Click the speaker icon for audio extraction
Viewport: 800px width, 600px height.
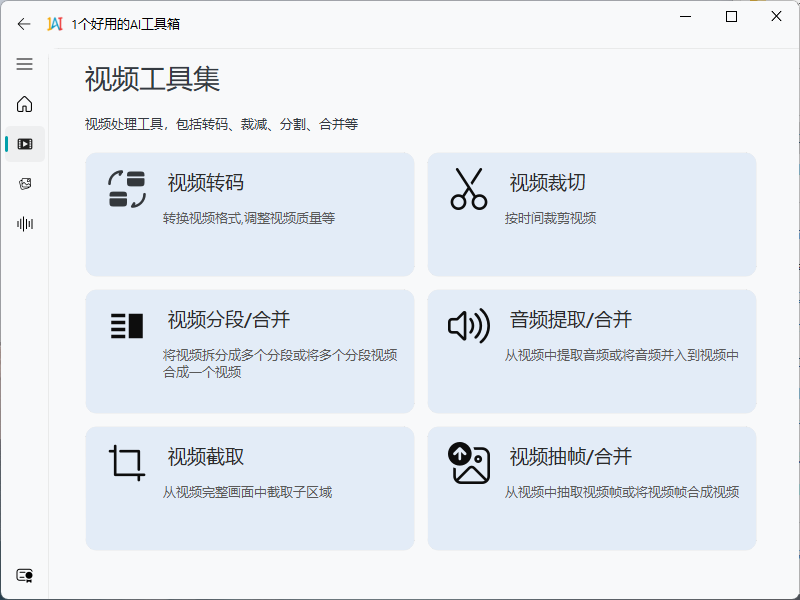tap(469, 326)
